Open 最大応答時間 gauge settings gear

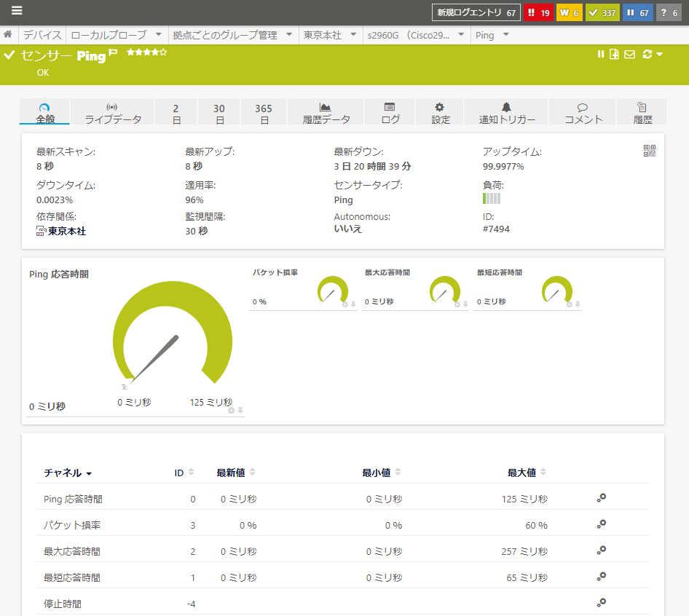pyautogui.click(x=457, y=304)
